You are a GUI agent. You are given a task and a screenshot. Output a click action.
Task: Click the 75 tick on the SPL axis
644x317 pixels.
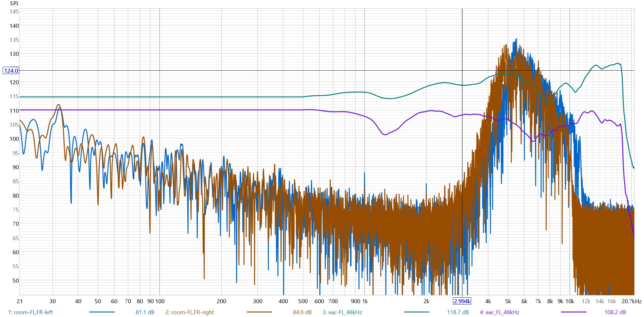pos(16,210)
